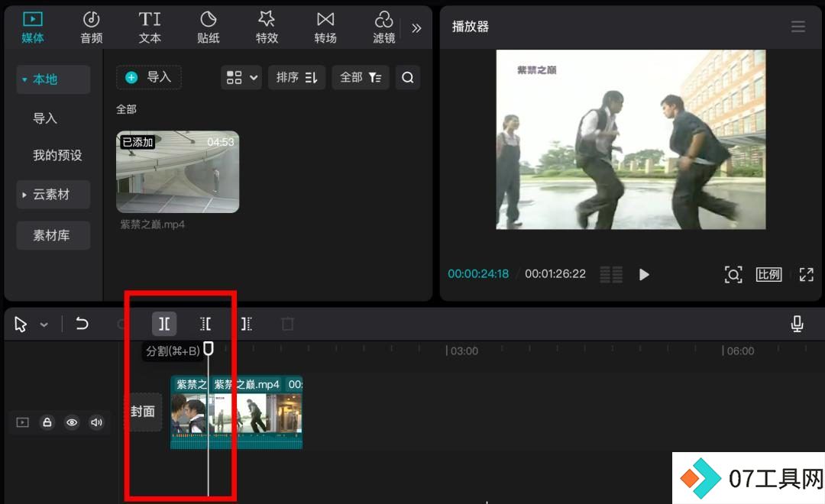Open the 全部 filter menu

pos(361,77)
